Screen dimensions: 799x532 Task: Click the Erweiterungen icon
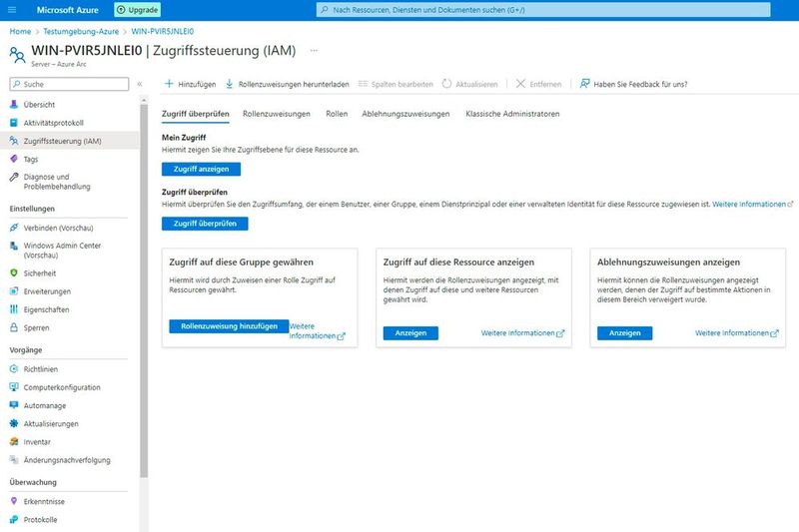pyautogui.click(x=14, y=291)
